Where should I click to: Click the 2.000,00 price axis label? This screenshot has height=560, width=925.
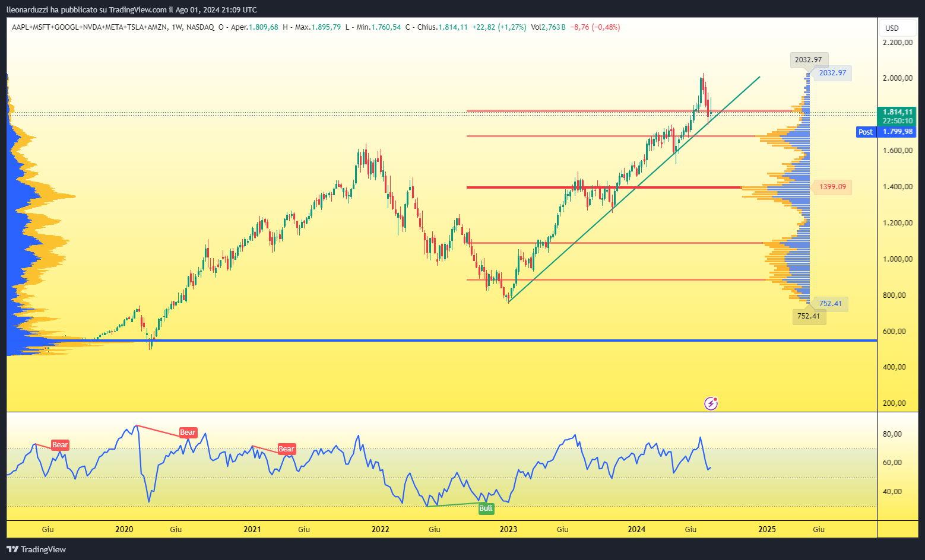(897, 78)
